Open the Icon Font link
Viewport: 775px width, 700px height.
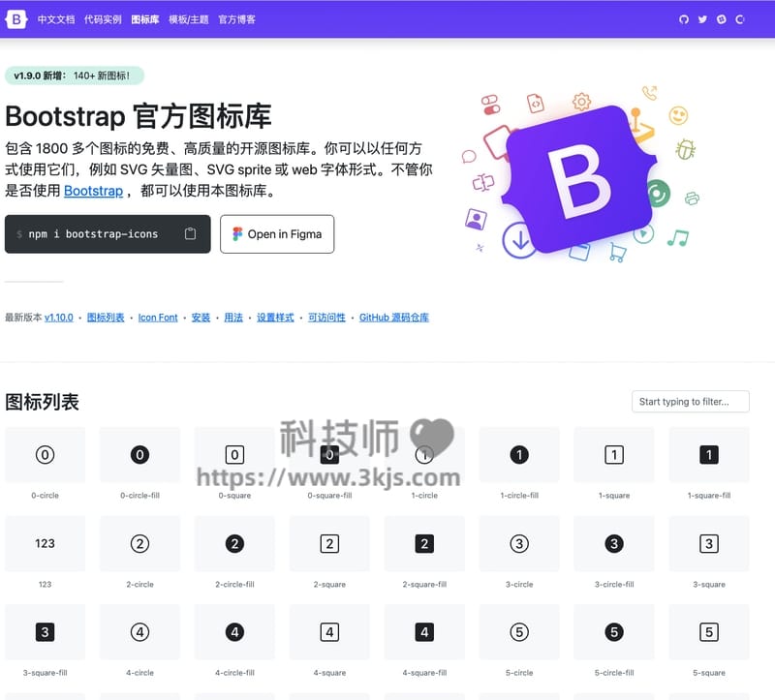coord(158,318)
